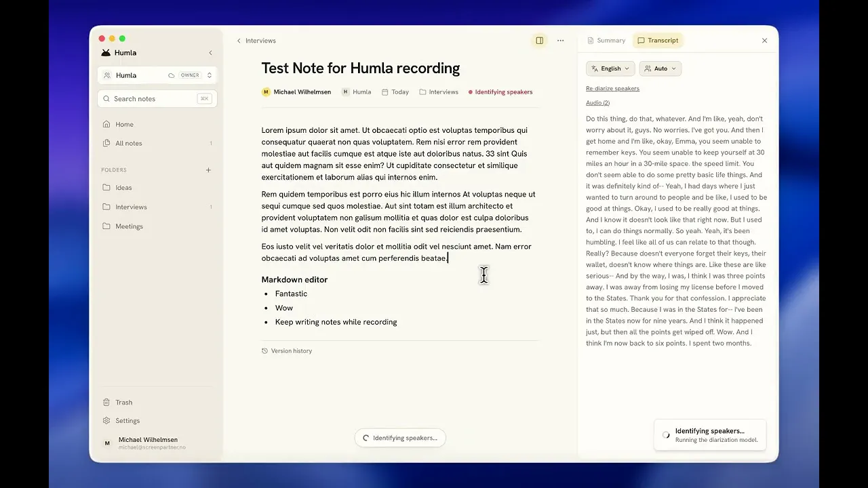The height and width of the screenshot is (488, 868).
Task: Click the person icon on the Auto dropdown
Action: point(648,68)
